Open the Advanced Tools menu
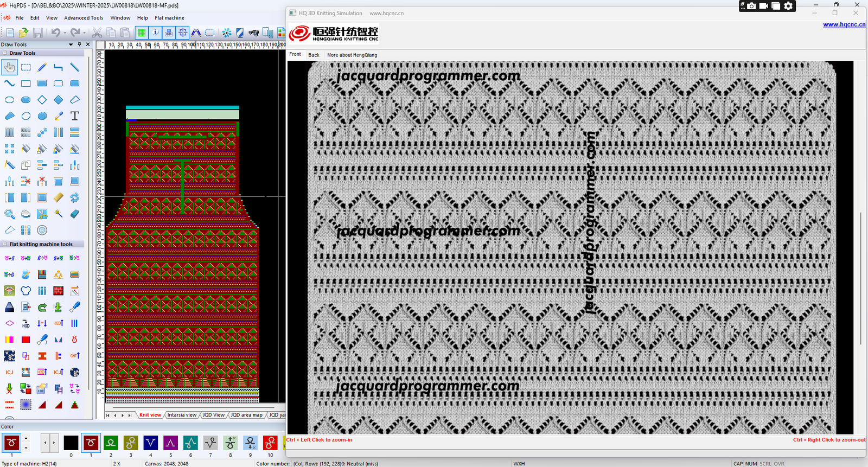 [x=84, y=18]
